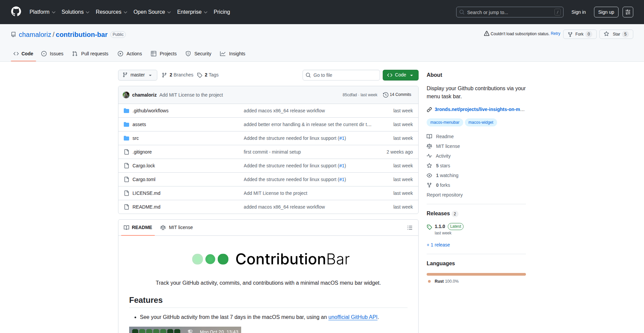
Task: Expand the green Code dropdown
Action: pyautogui.click(x=400, y=75)
